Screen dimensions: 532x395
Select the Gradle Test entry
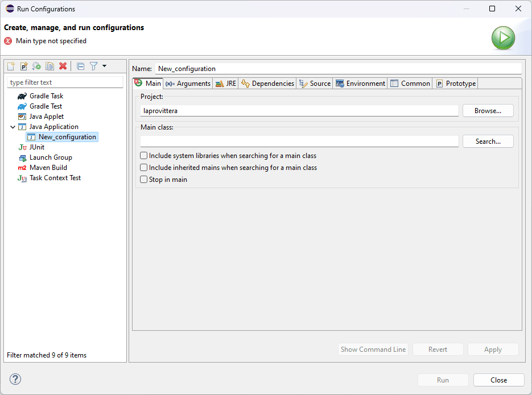[x=46, y=106]
